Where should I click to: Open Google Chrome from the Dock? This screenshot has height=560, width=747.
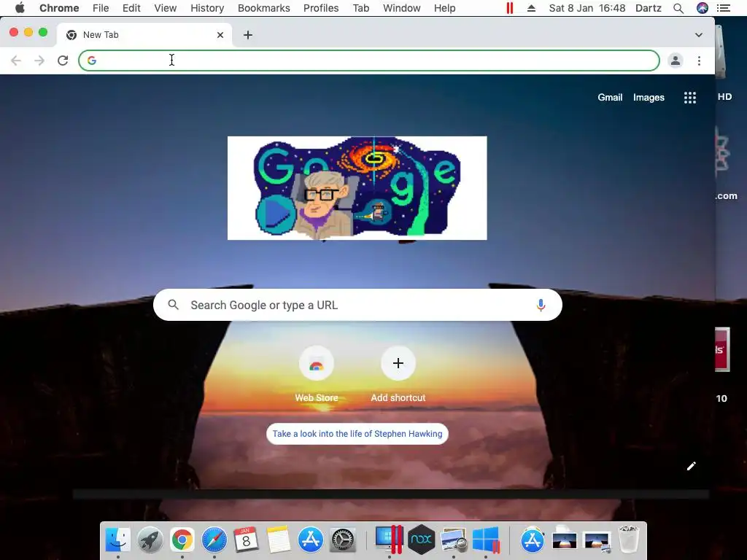[x=182, y=540]
